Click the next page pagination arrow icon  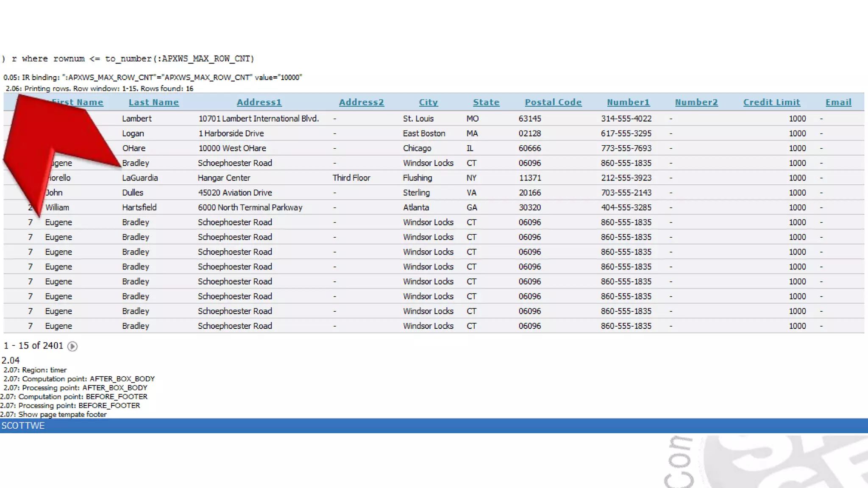coord(72,347)
